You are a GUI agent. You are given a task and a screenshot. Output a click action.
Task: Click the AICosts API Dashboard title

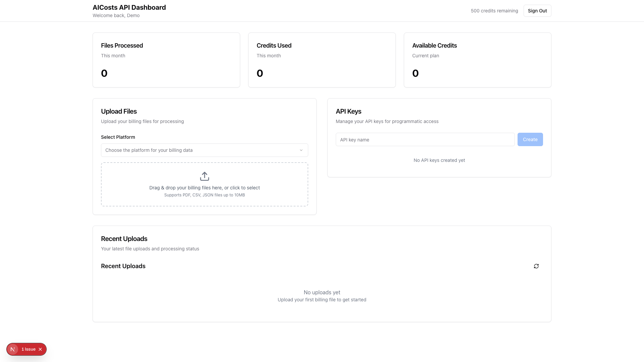pyautogui.click(x=129, y=7)
